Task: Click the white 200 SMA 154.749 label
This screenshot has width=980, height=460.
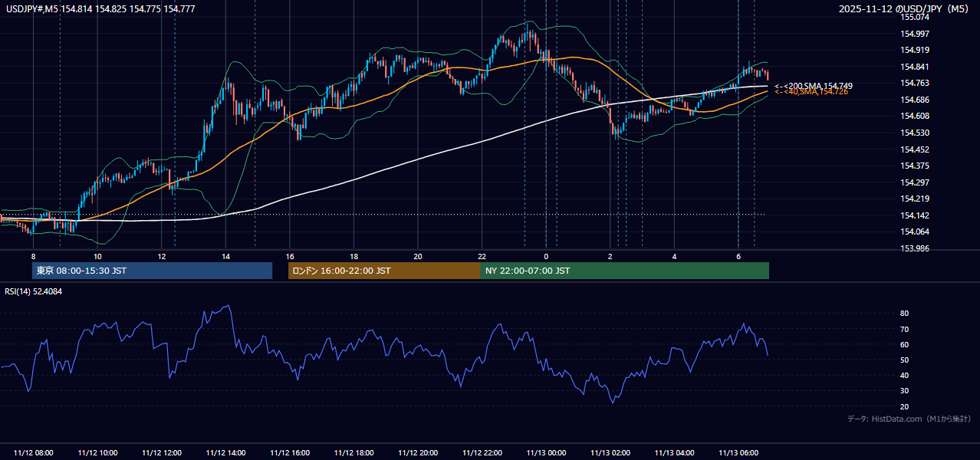Action: [x=813, y=86]
